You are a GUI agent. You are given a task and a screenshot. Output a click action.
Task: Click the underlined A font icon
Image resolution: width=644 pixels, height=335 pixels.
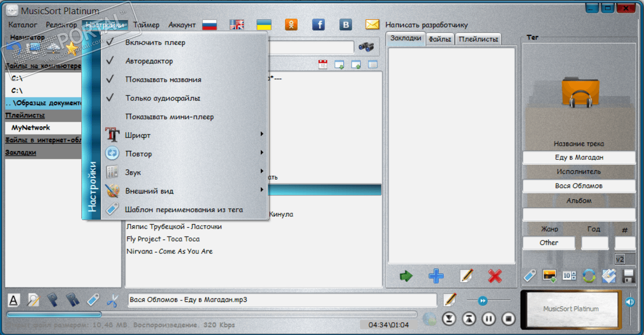click(13, 300)
